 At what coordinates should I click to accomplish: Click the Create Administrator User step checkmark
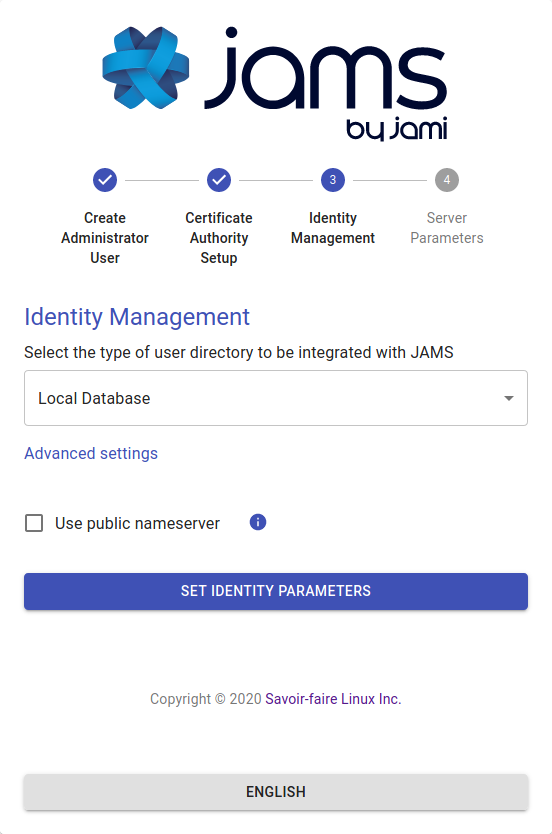point(105,180)
